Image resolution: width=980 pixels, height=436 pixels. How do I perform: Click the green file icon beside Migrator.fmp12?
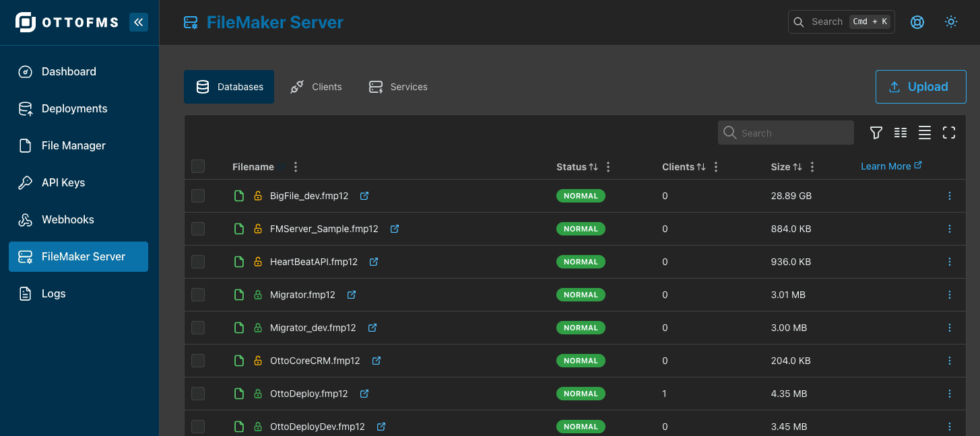(239, 295)
